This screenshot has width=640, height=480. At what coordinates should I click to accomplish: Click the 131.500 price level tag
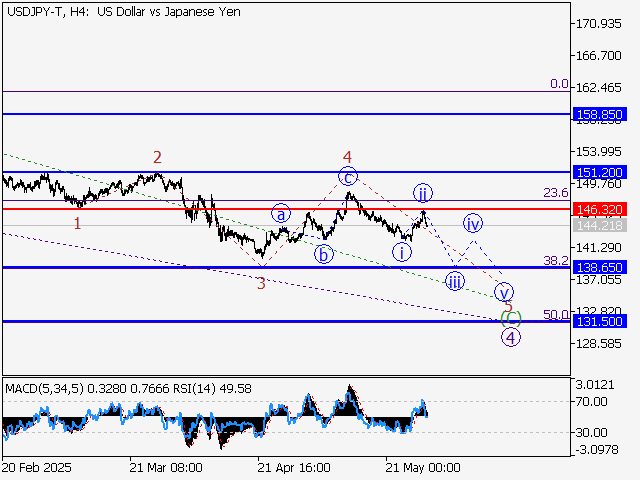[x=600, y=321]
